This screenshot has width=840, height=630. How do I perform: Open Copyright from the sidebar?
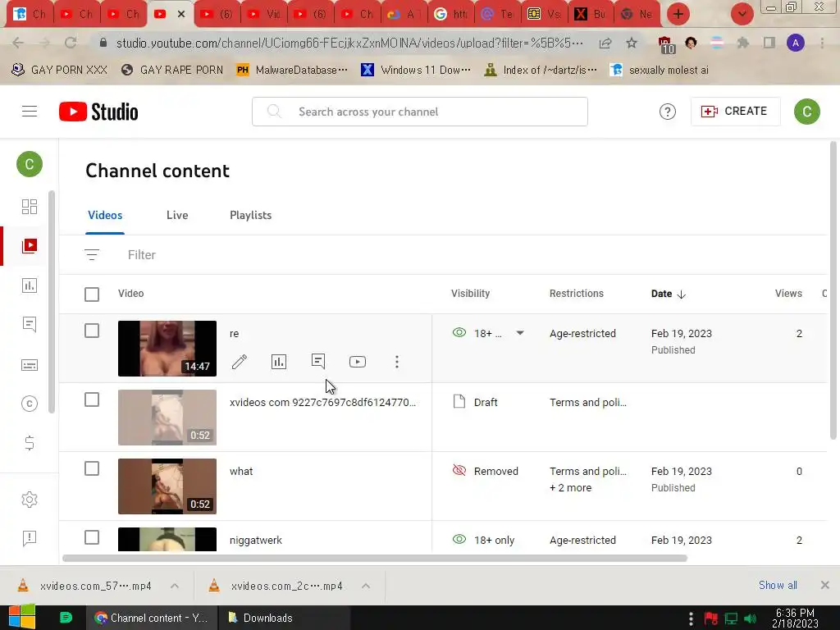pyautogui.click(x=30, y=404)
